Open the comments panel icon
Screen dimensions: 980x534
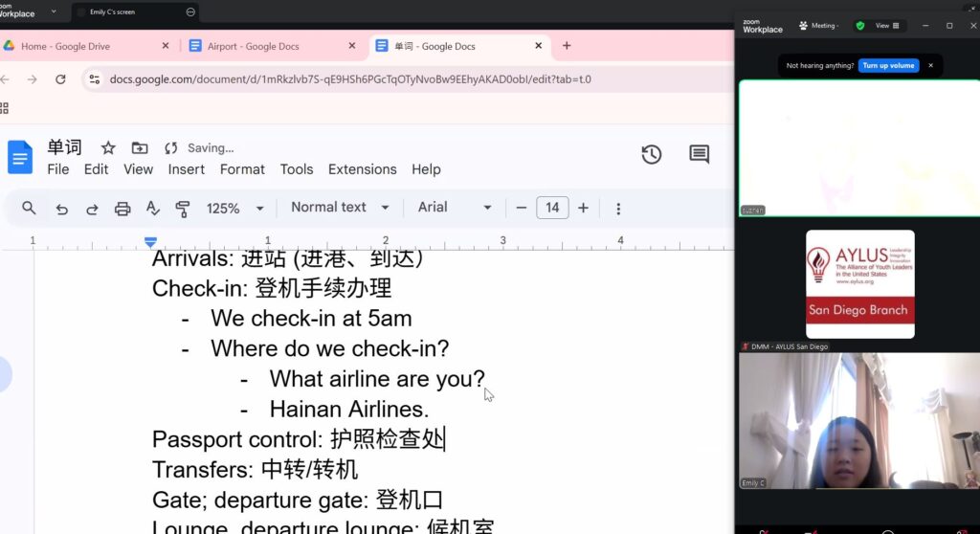(x=699, y=155)
